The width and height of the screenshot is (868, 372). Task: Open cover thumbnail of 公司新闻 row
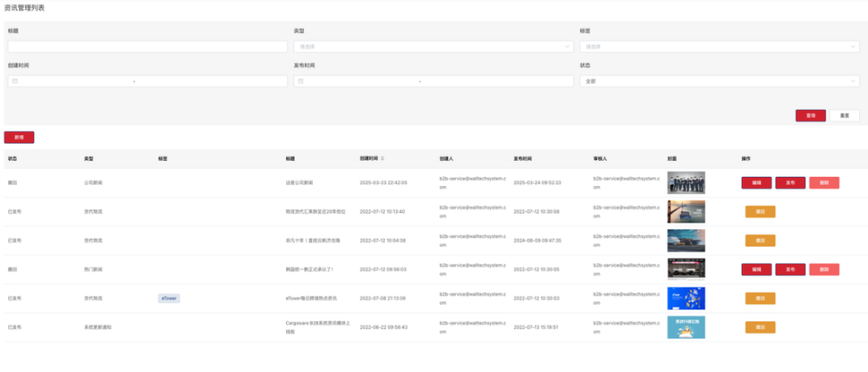686,182
